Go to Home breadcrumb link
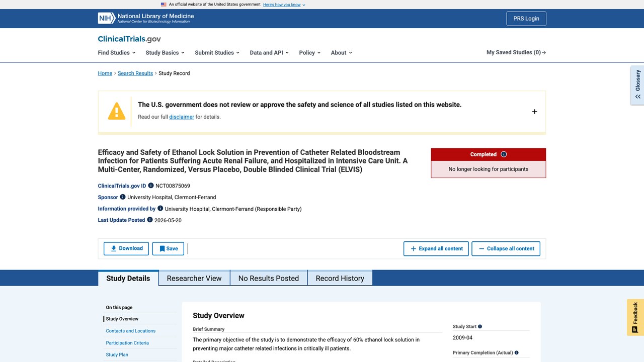 [x=105, y=73]
